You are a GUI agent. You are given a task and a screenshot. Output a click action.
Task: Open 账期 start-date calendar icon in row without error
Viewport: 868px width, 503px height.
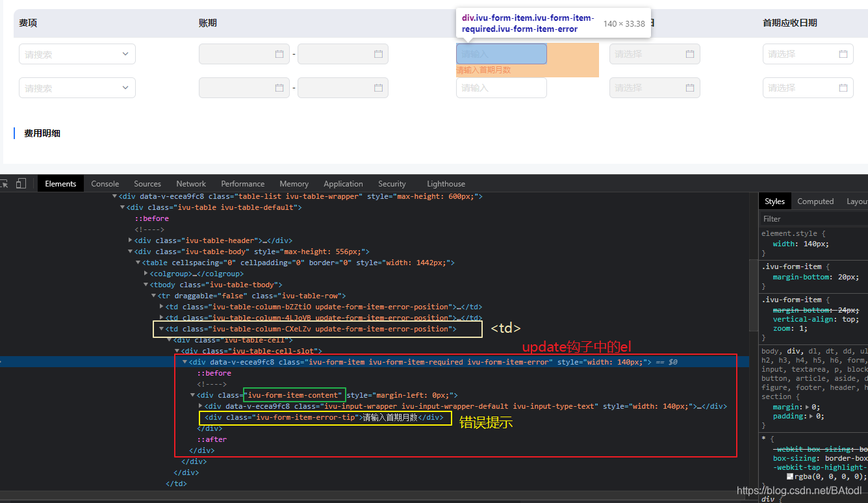click(x=279, y=88)
